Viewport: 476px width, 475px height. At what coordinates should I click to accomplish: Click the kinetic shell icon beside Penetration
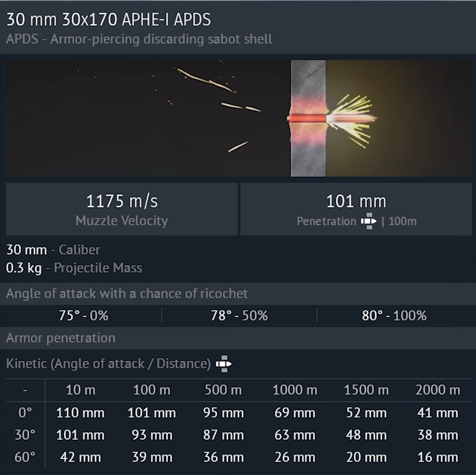coord(369,221)
